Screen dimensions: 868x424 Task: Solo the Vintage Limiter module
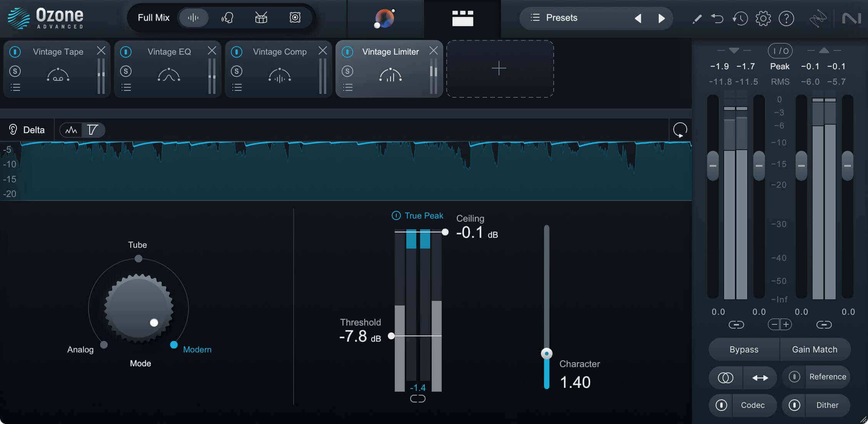pyautogui.click(x=347, y=71)
